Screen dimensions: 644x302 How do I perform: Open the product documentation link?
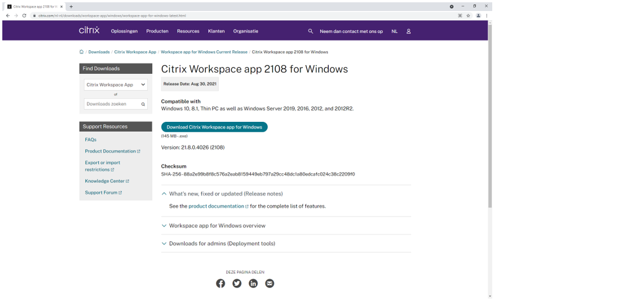pyautogui.click(x=216, y=206)
